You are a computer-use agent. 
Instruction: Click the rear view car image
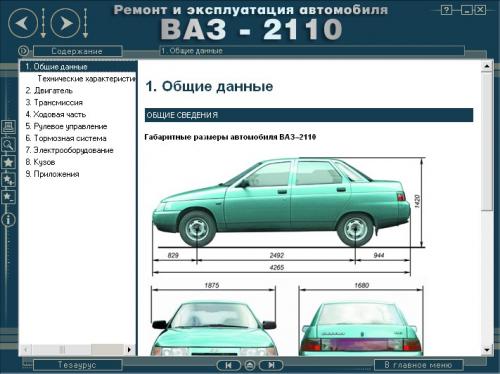click(x=361, y=328)
